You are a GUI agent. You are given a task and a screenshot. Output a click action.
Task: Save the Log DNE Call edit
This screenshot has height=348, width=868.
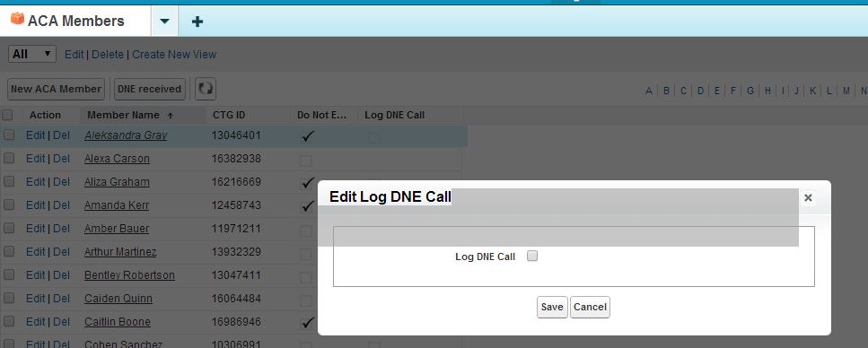click(x=552, y=307)
